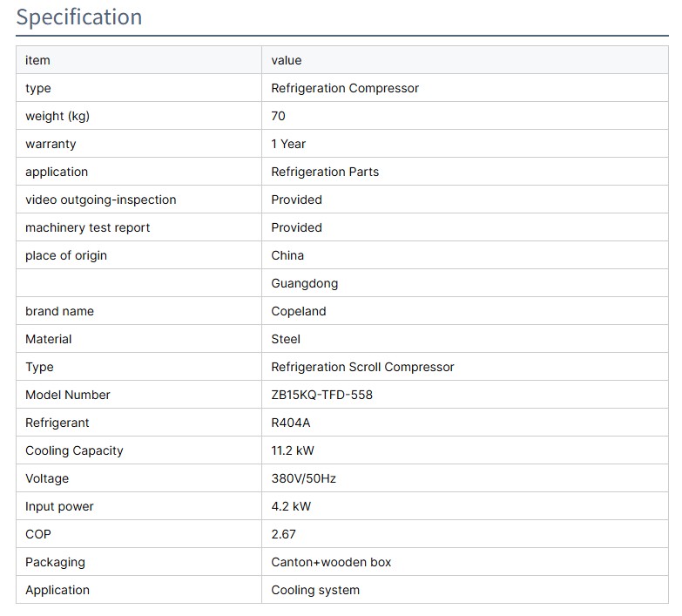Select the 380V/50Hz voltage value
682x616 pixels.
[303, 478]
